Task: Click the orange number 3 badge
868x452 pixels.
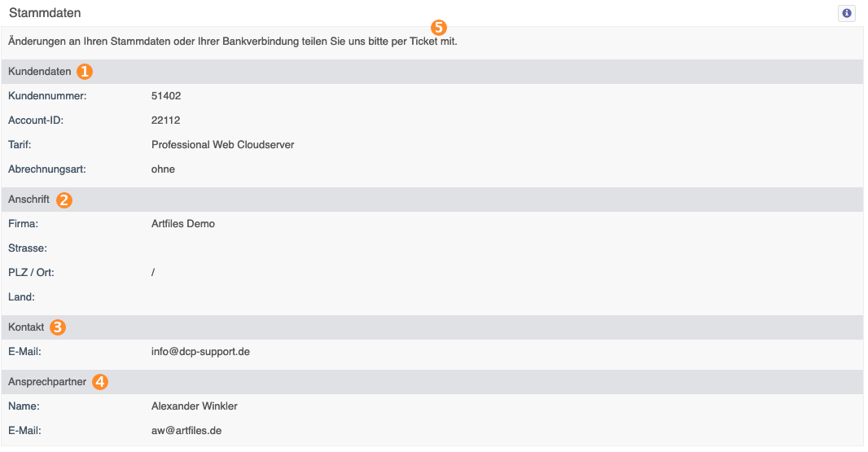Action: tap(58, 327)
